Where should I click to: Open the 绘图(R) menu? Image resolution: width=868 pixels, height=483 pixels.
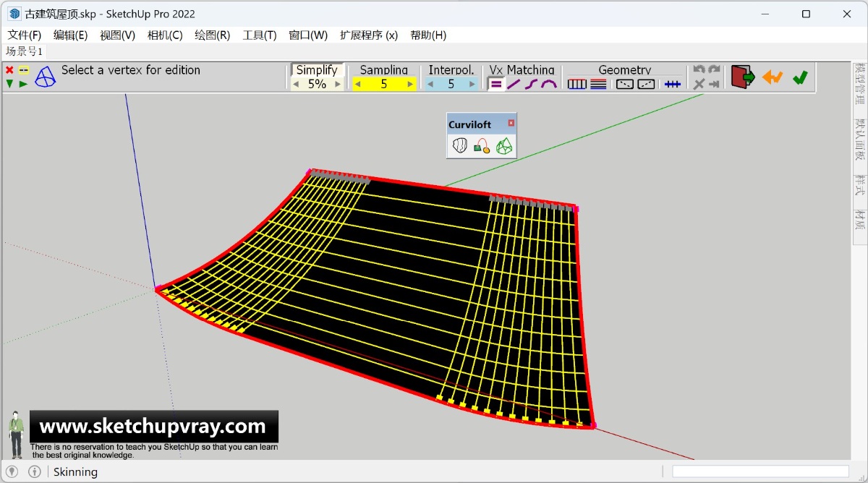[212, 35]
